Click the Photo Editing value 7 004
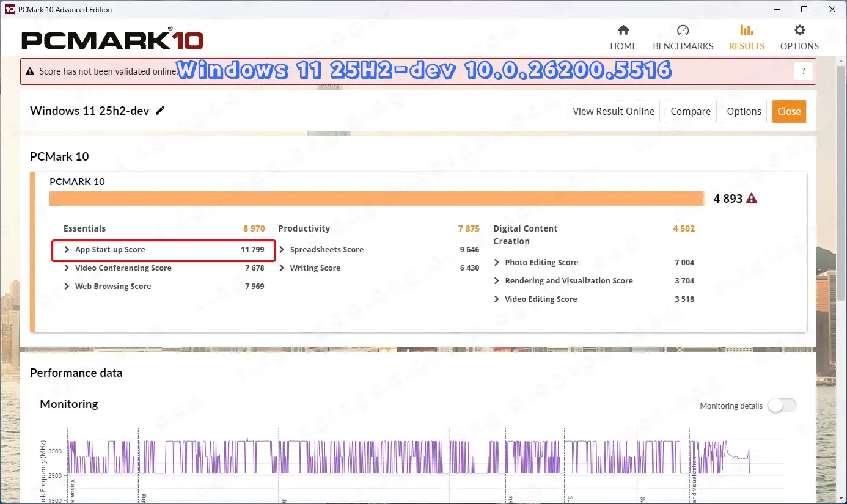847x504 pixels. click(684, 262)
